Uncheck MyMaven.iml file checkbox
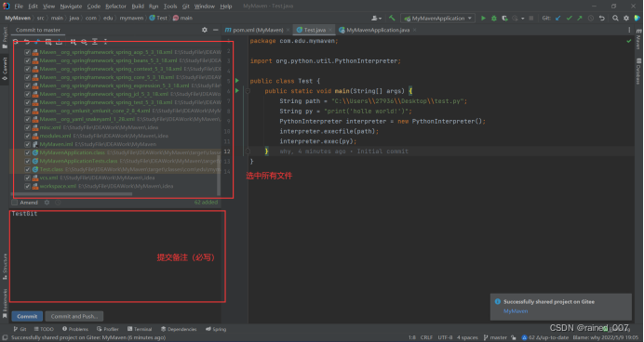The width and height of the screenshot is (644, 342). point(28,144)
